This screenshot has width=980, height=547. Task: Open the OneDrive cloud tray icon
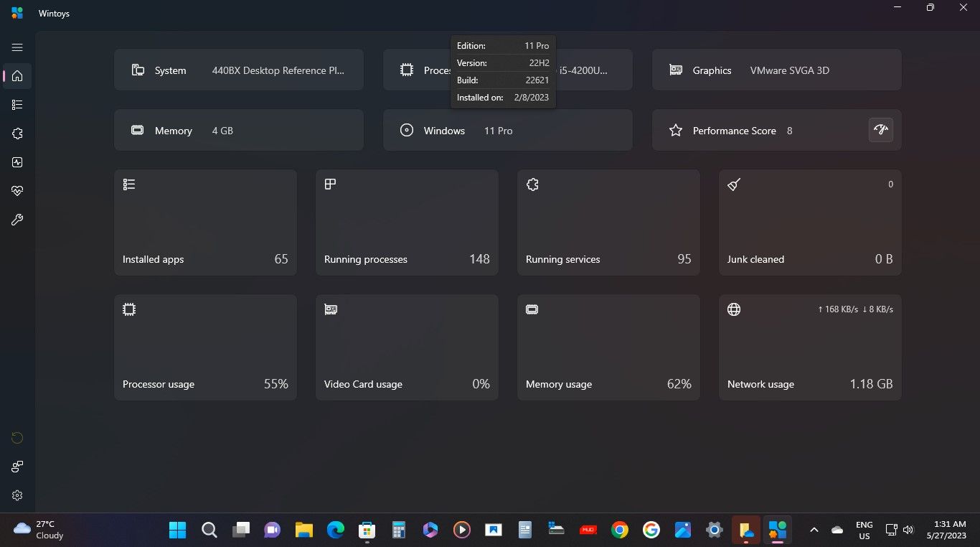(837, 530)
